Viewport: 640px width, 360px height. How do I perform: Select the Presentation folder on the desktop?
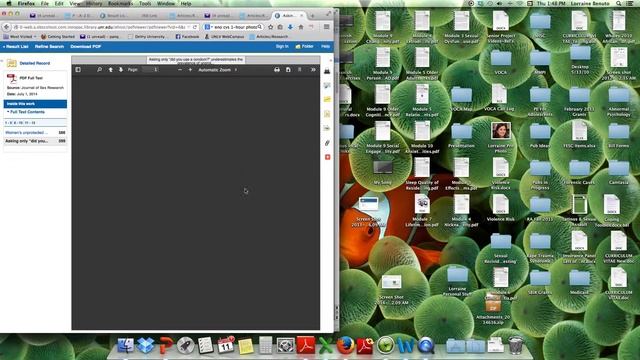coord(462,136)
